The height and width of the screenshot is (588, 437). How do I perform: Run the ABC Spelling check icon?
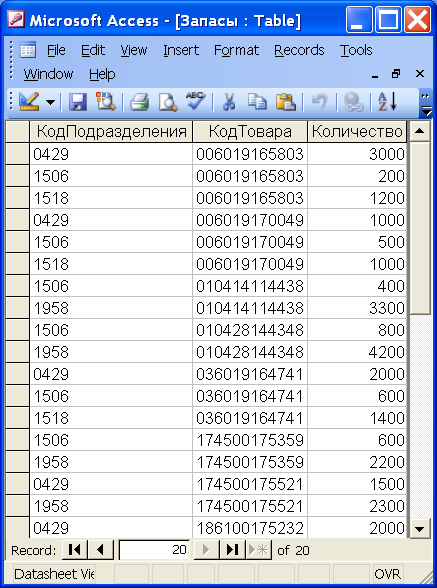[x=195, y=101]
